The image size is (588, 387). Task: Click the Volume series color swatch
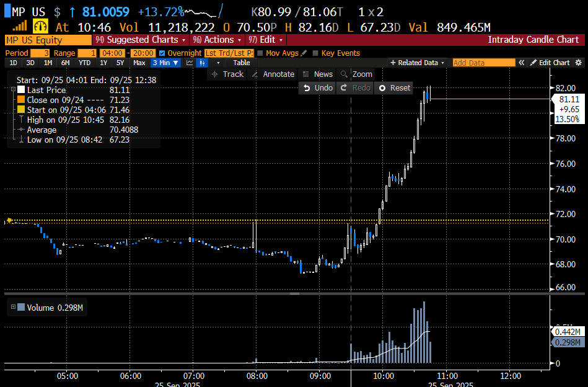tap(21, 307)
